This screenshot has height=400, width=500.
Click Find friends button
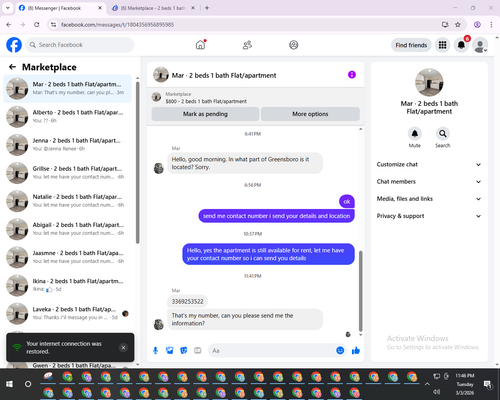(x=411, y=45)
